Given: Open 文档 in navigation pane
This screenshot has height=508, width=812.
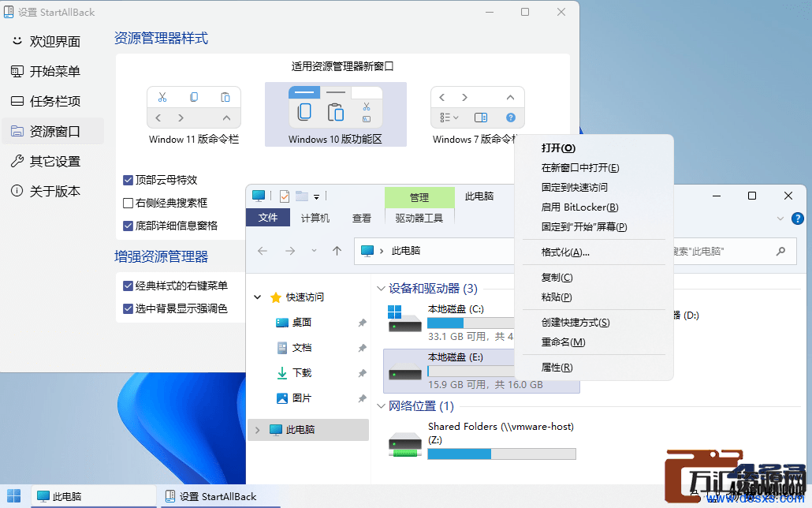Looking at the screenshot, I should (x=302, y=348).
